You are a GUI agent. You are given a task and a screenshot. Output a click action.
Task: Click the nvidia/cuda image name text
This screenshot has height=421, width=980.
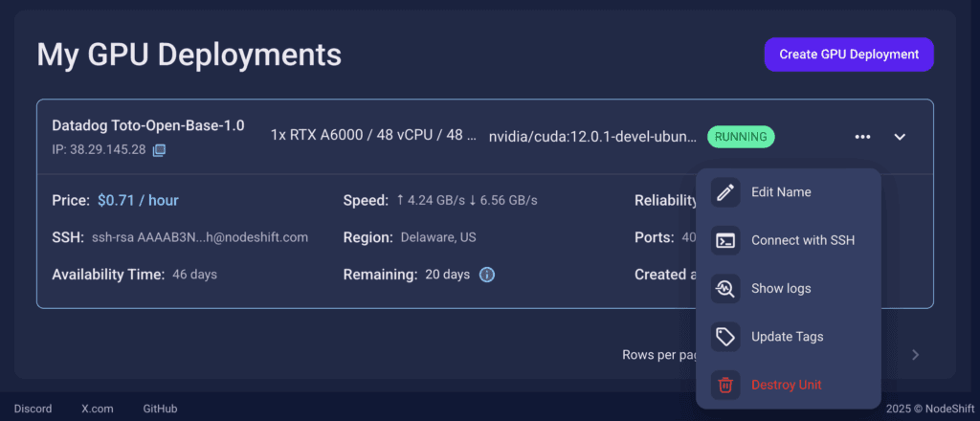(592, 137)
